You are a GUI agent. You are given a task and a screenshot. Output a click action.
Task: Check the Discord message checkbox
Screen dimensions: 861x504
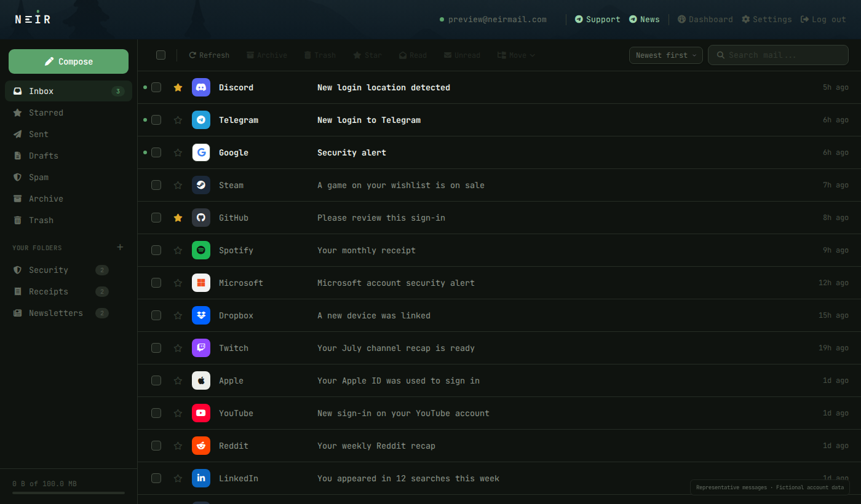tap(156, 87)
